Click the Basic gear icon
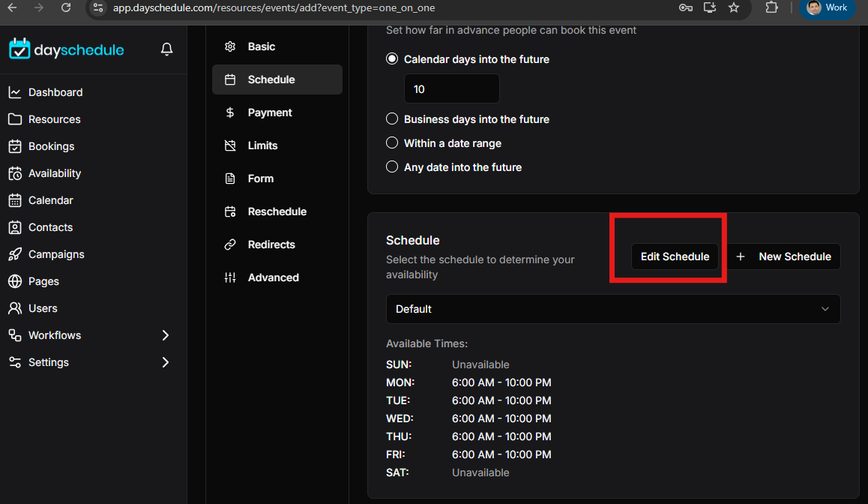The height and width of the screenshot is (504, 868). tap(230, 46)
